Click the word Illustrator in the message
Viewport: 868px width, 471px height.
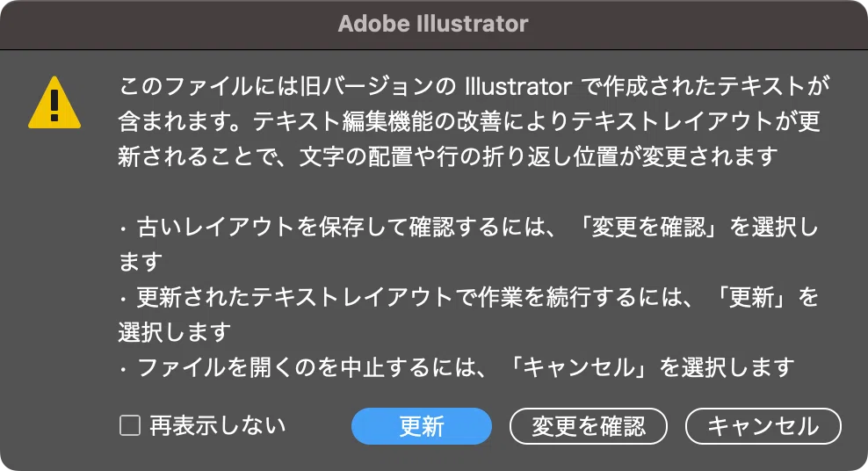click(518, 87)
